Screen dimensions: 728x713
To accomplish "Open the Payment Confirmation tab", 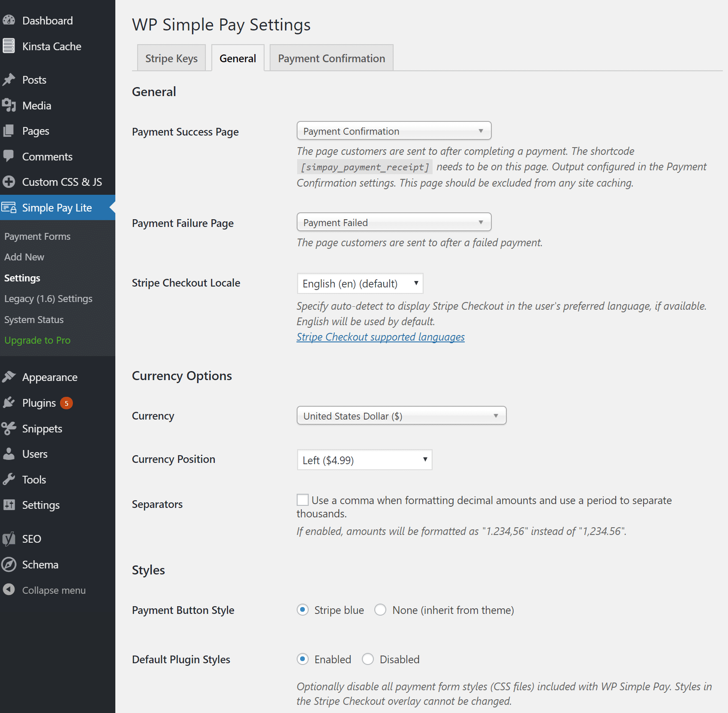I will pyautogui.click(x=331, y=57).
